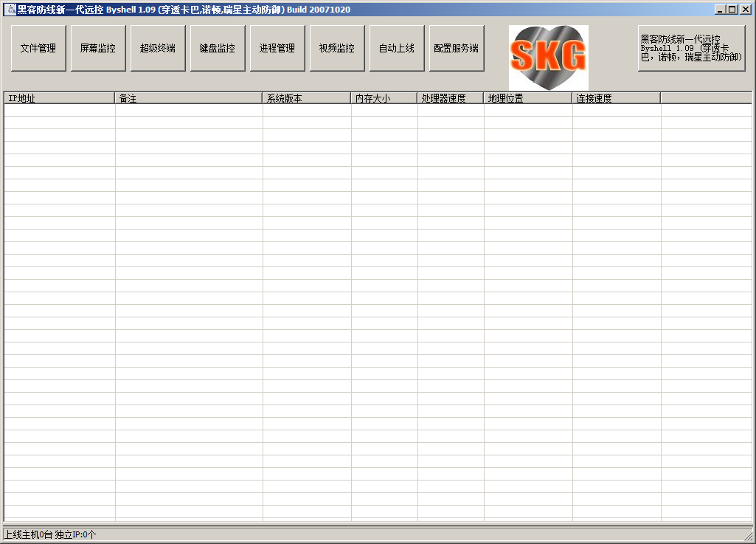Open the 屏幕监控 panel
Viewport: 756px width, 544px height.
(98, 49)
